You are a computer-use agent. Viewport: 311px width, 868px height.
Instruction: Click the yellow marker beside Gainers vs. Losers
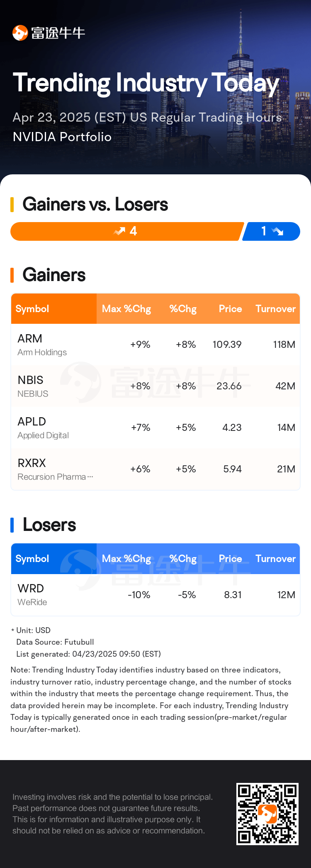tap(12, 204)
